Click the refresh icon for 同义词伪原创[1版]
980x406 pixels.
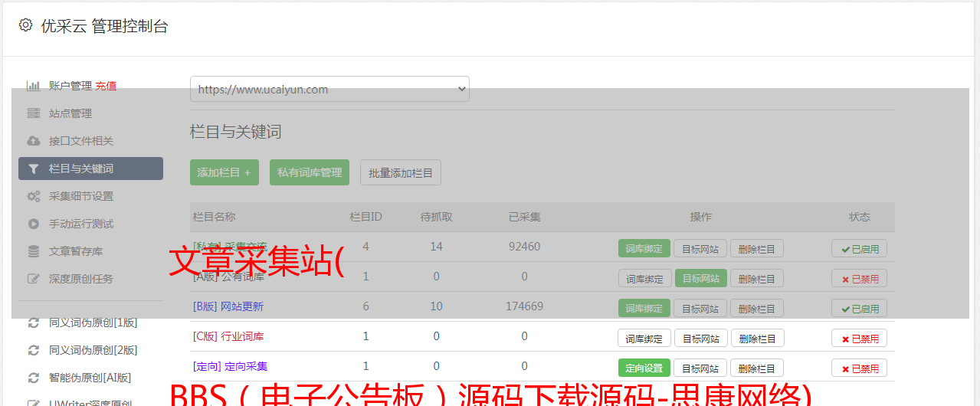33,323
